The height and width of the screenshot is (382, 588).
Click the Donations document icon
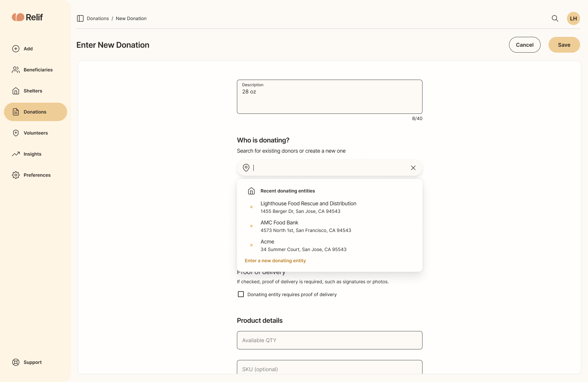16,112
